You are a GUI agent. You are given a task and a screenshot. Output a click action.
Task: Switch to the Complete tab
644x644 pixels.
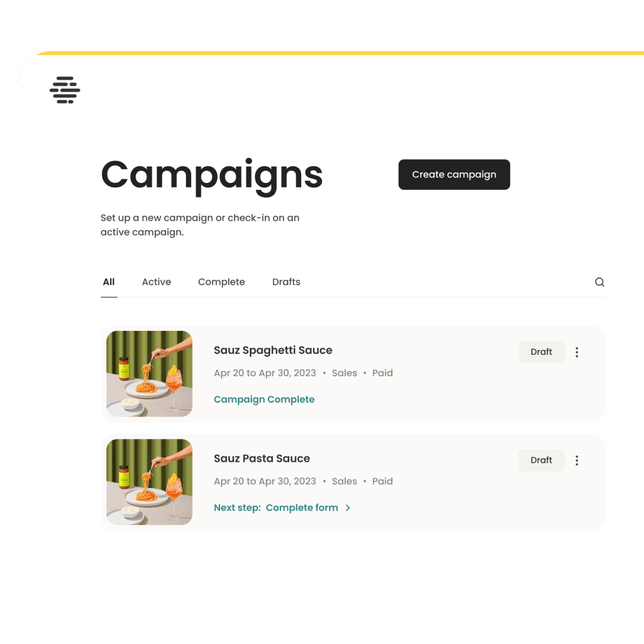(x=221, y=282)
